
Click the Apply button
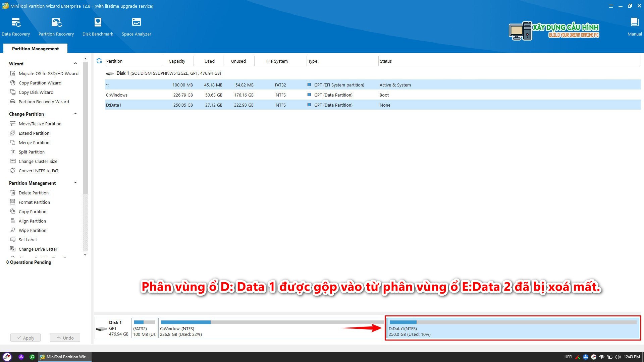(25, 338)
